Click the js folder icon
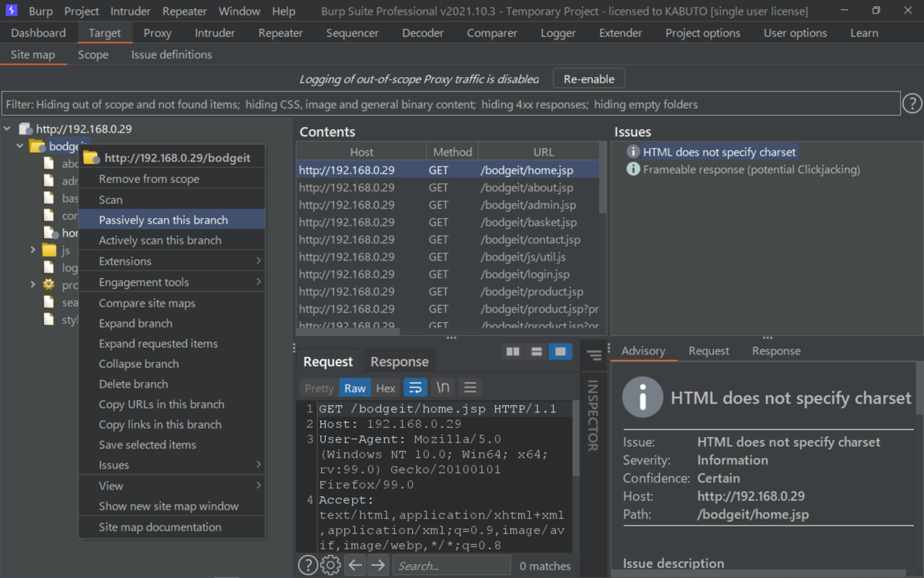The height and width of the screenshot is (578, 924). click(x=49, y=250)
